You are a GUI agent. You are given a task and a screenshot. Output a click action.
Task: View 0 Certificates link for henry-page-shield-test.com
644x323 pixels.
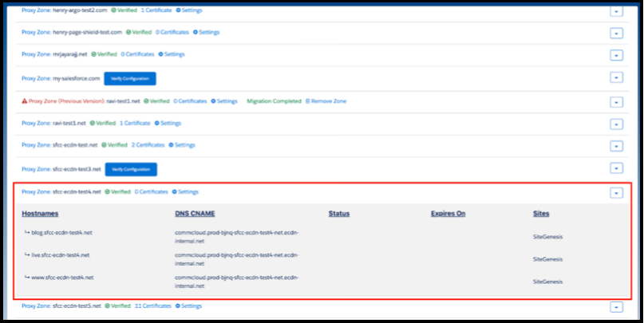pyautogui.click(x=172, y=32)
